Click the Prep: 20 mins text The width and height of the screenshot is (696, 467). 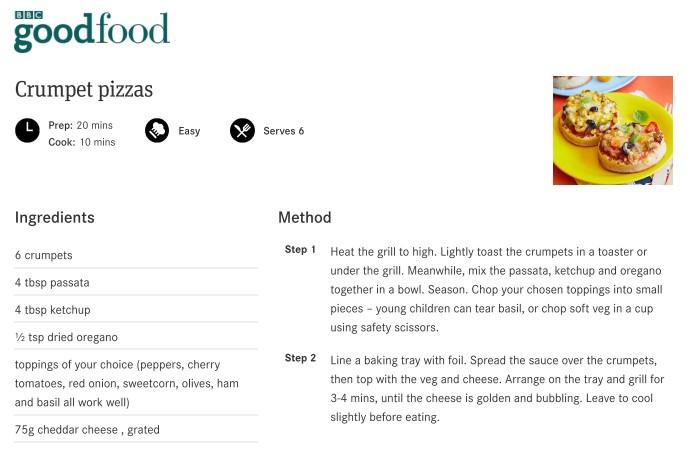pyautogui.click(x=80, y=125)
